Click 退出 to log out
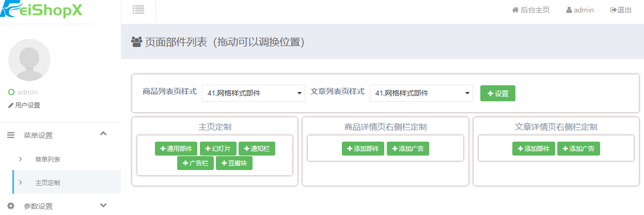 [x=621, y=10]
